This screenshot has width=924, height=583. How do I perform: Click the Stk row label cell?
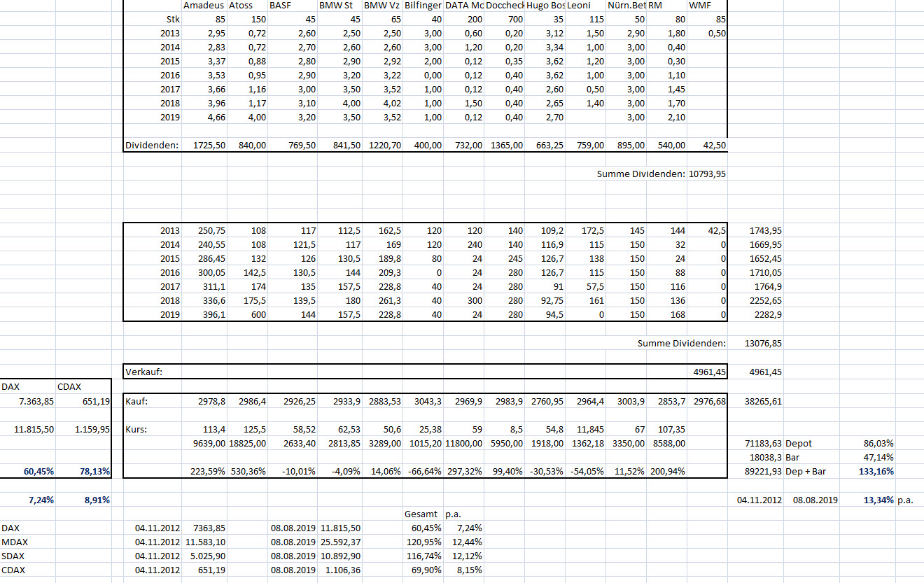(x=170, y=20)
